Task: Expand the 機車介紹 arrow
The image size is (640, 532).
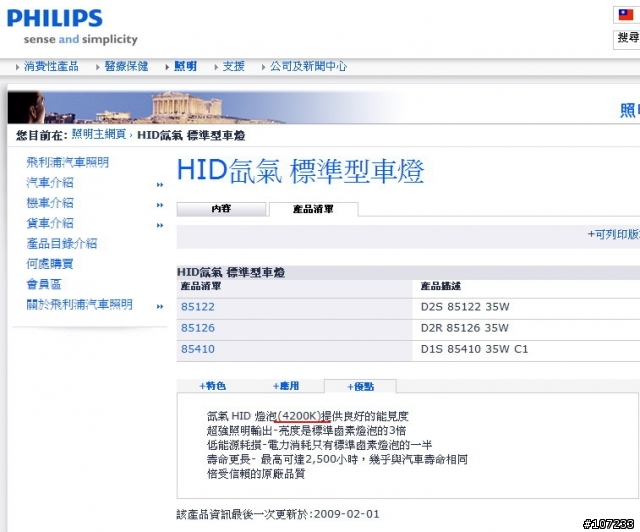Action: (x=160, y=205)
